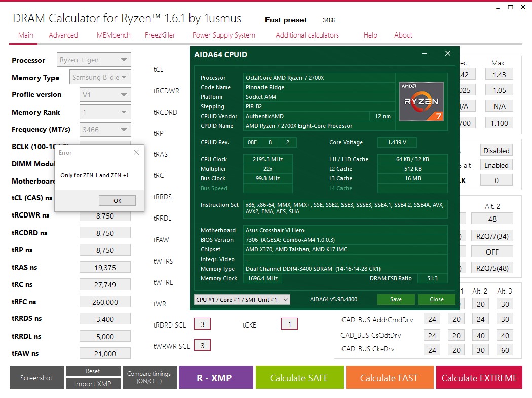
Task: Toggle Compare timings ON/OFF
Action: click(x=149, y=377)
